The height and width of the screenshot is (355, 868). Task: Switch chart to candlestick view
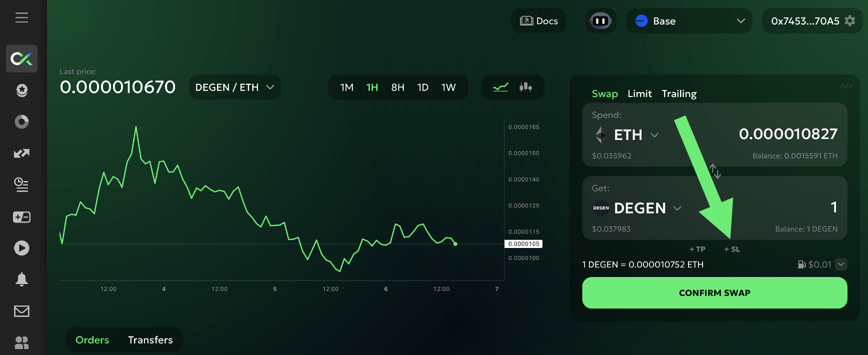525,87
